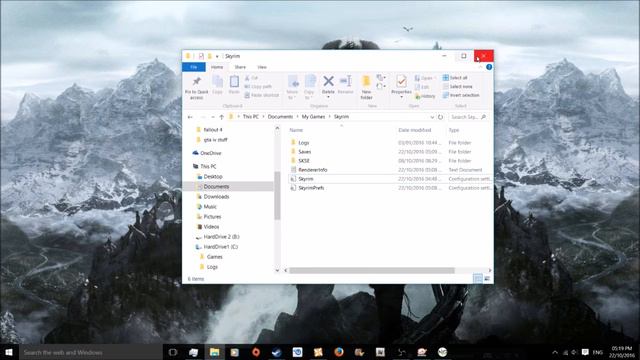The width and height of the screenshot is (640, 360).
Task: Open the recent locations dropdown
Action: tap(213, 117)
